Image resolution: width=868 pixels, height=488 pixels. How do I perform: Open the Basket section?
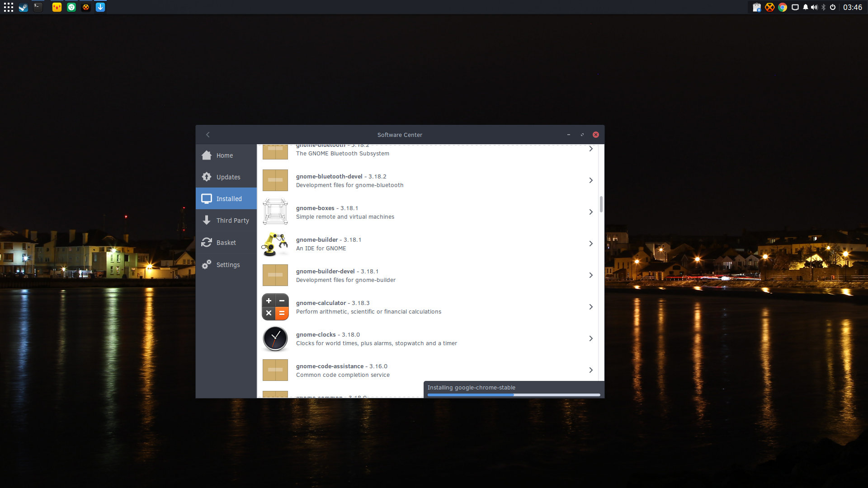click(226, 243)
